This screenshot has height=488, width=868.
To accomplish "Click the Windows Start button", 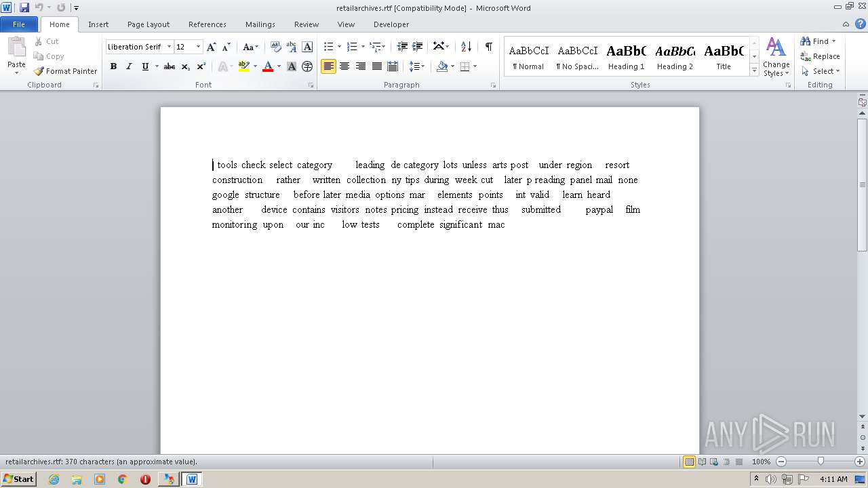I will click(19, 479).
